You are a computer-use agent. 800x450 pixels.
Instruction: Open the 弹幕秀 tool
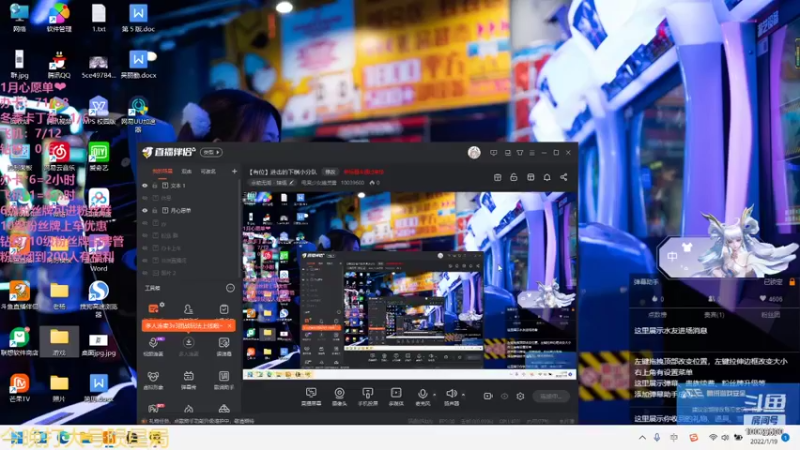pos(188,380)
